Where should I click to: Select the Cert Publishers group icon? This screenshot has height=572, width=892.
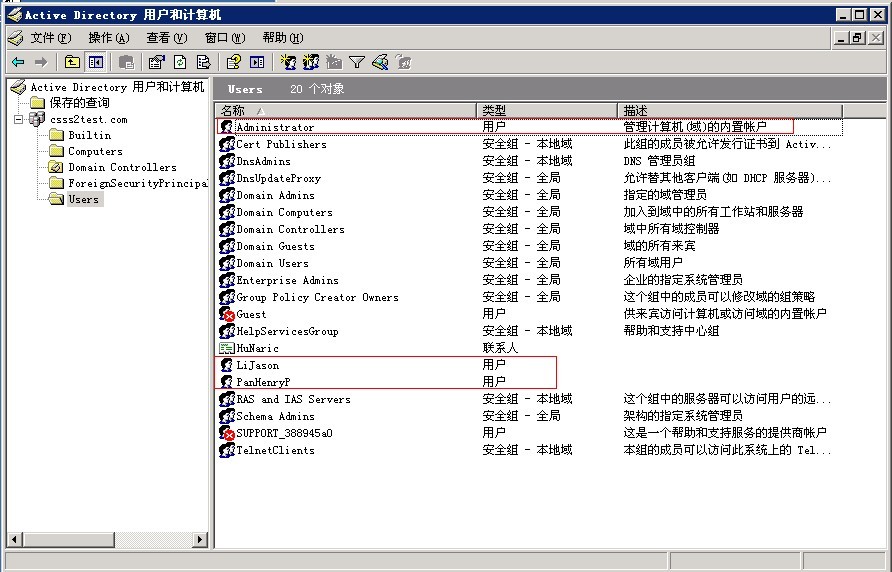226,144
